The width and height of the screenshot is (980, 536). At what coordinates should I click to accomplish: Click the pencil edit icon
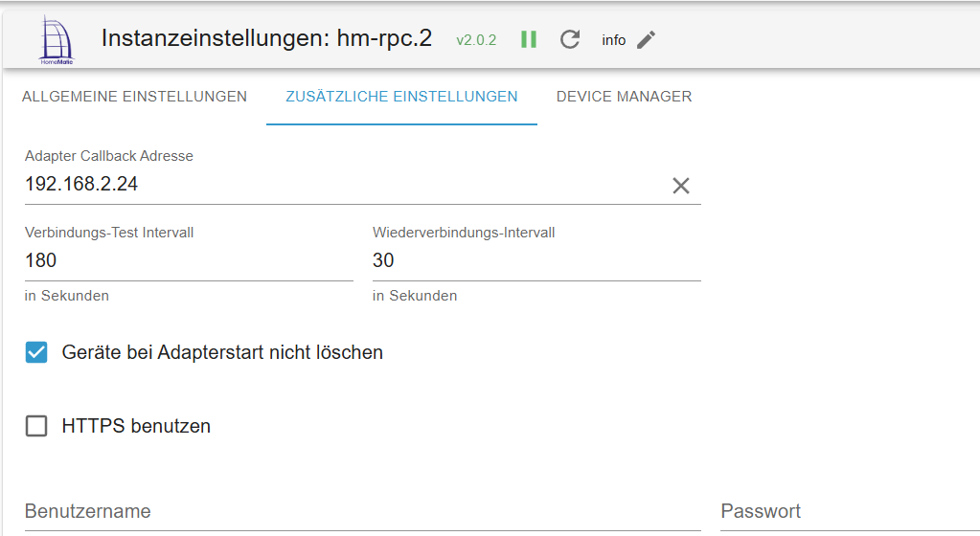(x=647, y=39)
